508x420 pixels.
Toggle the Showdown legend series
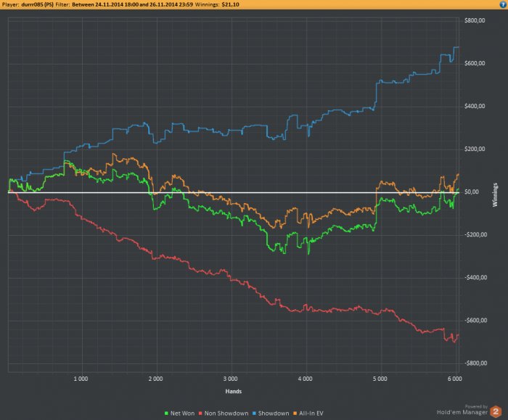click(x=271, y=413)
